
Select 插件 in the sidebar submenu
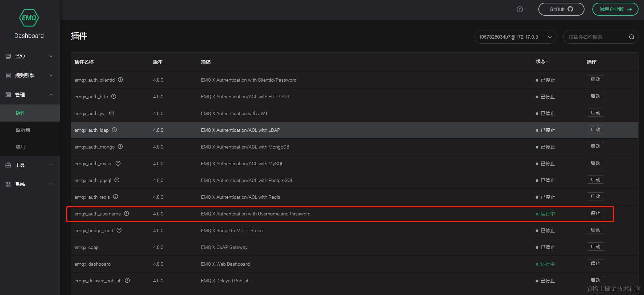30,113
